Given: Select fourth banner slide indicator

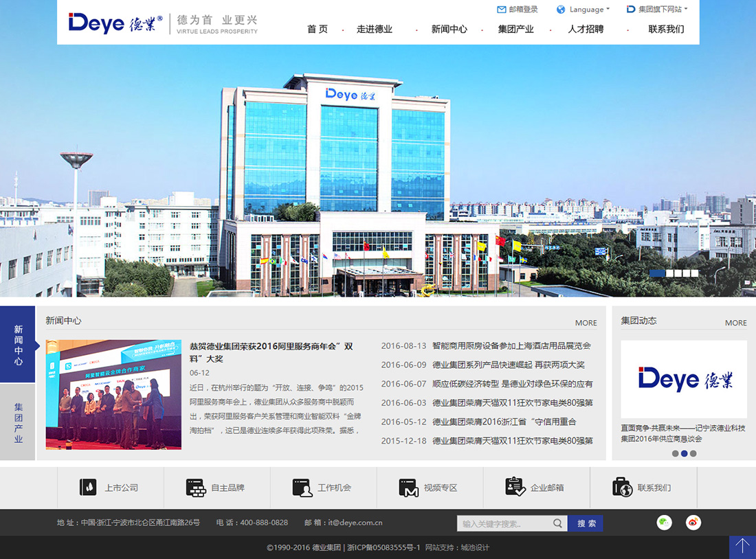Looking at the screenshot, I should point(686,273).
